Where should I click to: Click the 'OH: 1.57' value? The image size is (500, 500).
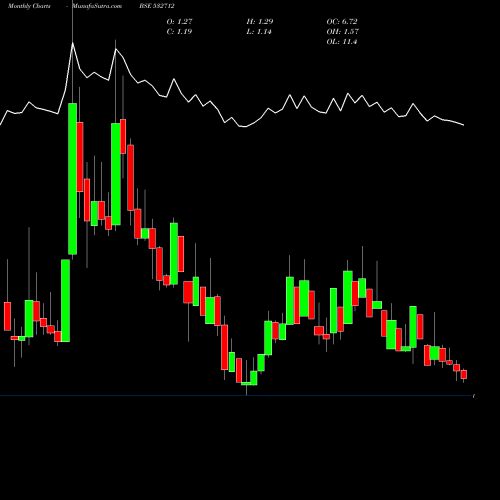pyautogui.click(x=342, y=32)
